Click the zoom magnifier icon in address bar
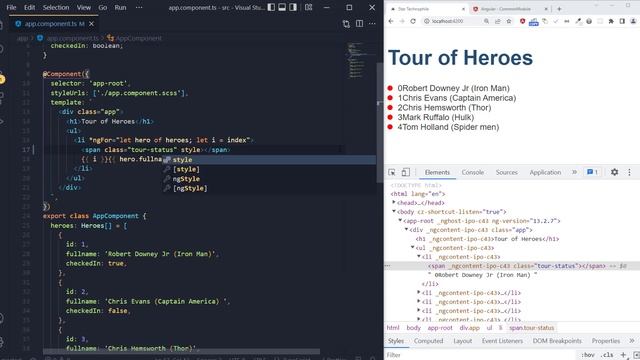This screenshot has width=640, height=360. (487, 21)
